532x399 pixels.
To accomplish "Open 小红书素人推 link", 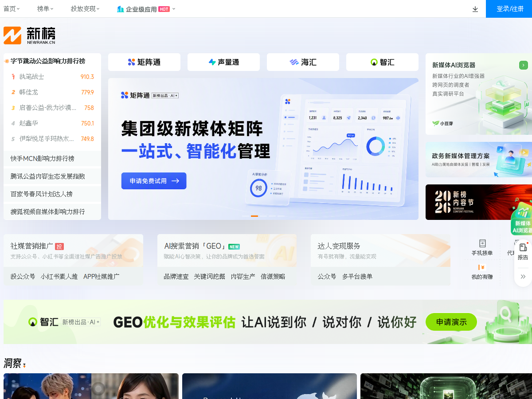I will pos(59,276).
